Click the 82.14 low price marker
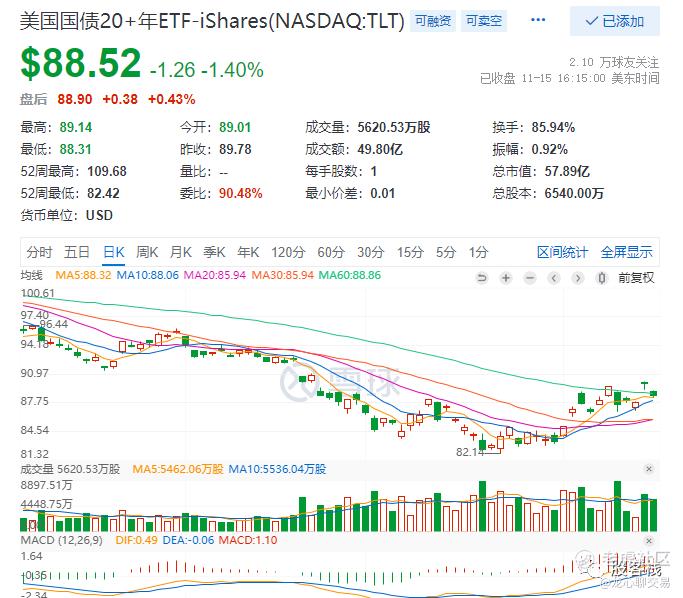 tap(470, 452)
